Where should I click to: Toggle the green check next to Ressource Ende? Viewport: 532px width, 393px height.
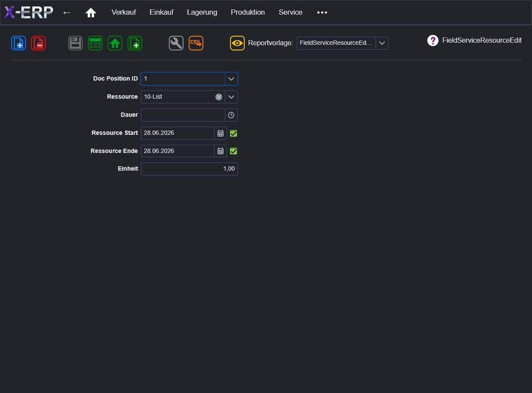[x=233, y=151]
